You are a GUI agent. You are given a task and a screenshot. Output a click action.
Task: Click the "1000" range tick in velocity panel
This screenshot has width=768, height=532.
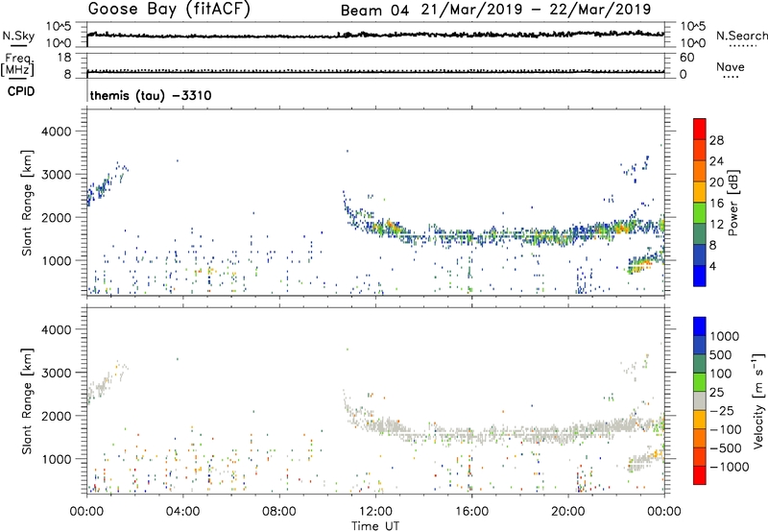[57, 459]
